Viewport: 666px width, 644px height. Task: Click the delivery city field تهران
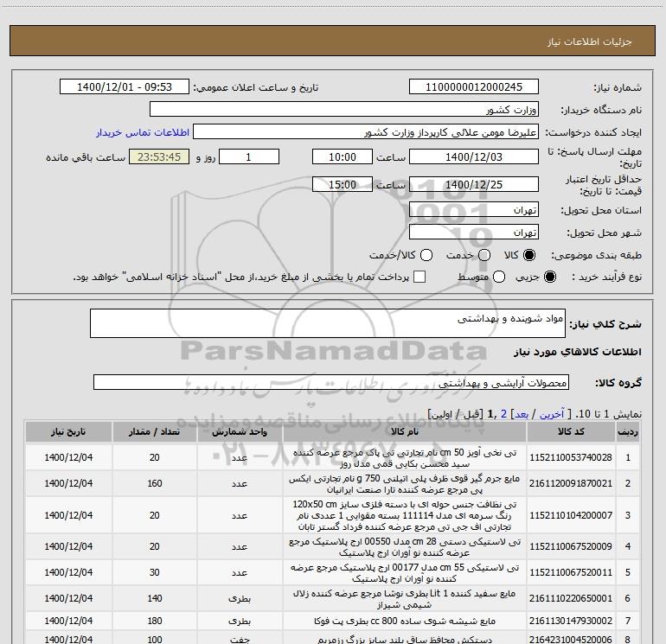(474, 232)
